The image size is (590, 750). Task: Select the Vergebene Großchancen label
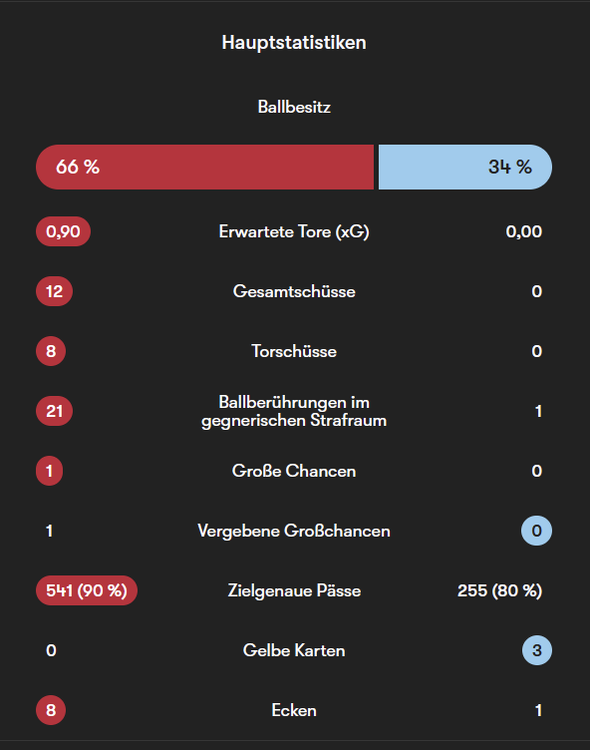[x=294, y=530]
